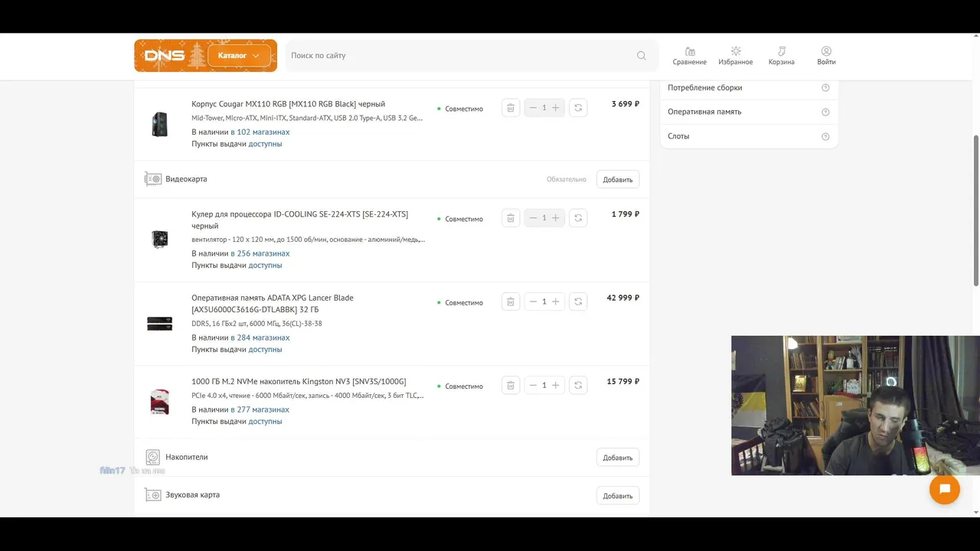Open Kingston NV3 1000 ГБ product link
The width and height of the screenshot is (980, 551).
tap(299, 382)
